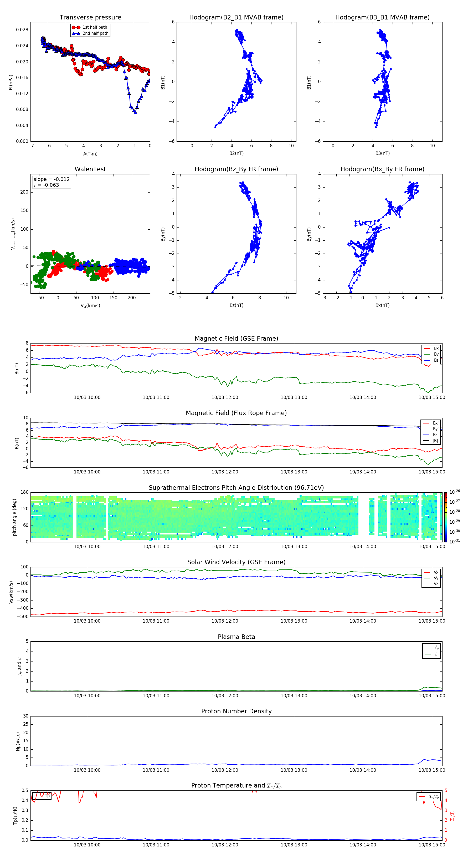The width and height of the screenshot is (473, 868).
Task: Click the 'Magnetic Field (Flux Rope Frame)' title
Action: click(236, 413)
